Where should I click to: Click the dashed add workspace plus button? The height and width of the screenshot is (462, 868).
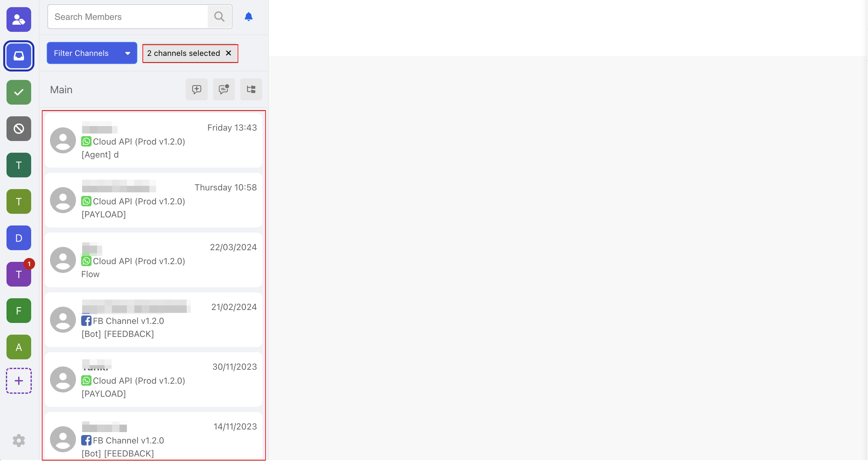tap(19, 381)
